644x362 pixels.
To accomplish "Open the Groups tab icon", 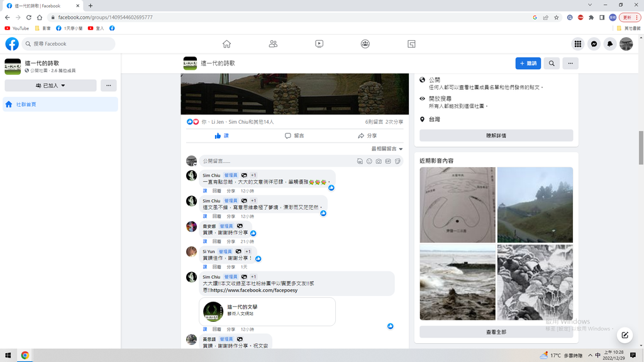I will tap(365, 44).
